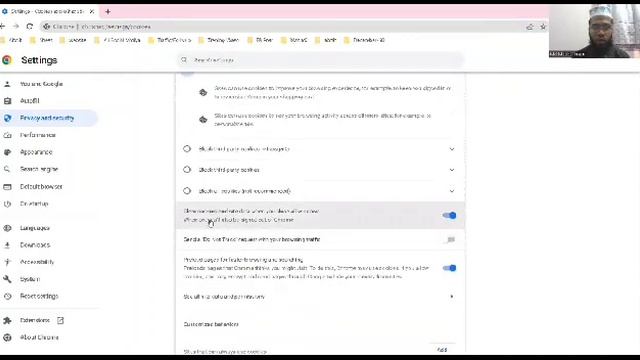Select Privacy and security in sidebar
Viewport: 640px width, 360px height.
click(49, 118)
